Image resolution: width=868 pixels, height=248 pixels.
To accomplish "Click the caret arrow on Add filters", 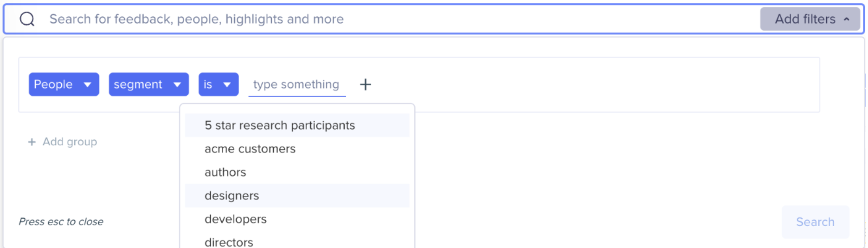I will tap(847, 19).
